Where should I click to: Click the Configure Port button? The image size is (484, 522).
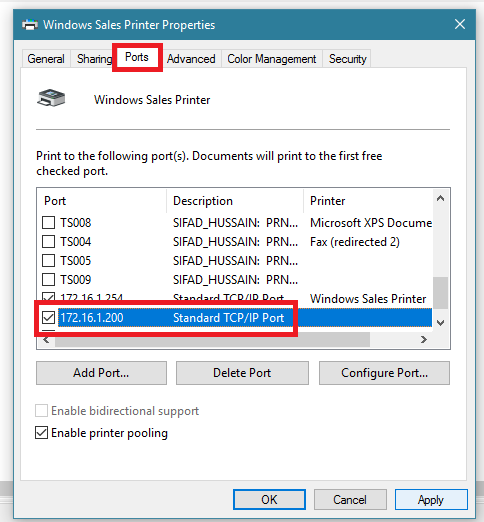384,373
